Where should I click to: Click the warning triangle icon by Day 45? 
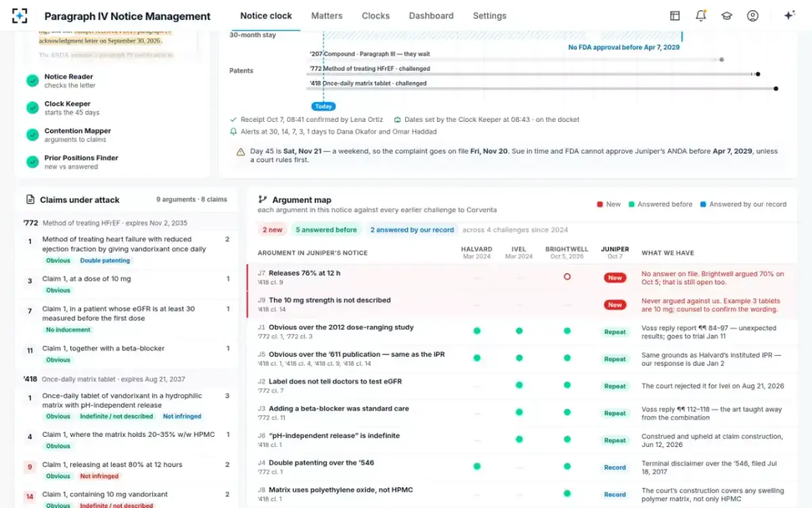241,152
